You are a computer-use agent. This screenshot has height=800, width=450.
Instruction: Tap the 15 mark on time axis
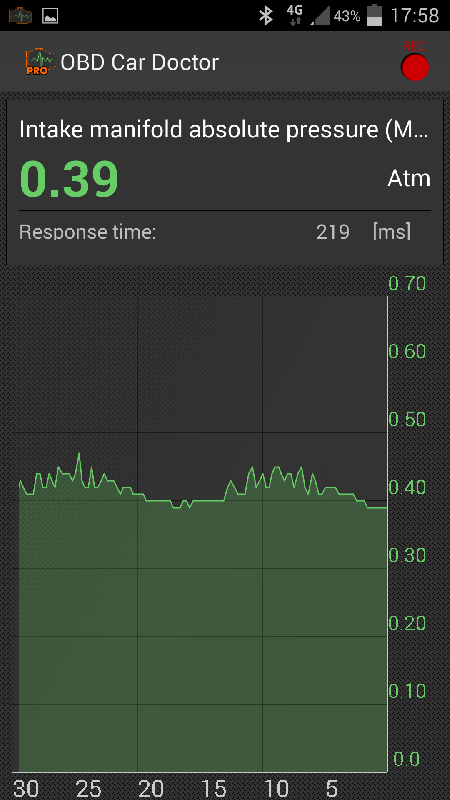pos(214,788)
